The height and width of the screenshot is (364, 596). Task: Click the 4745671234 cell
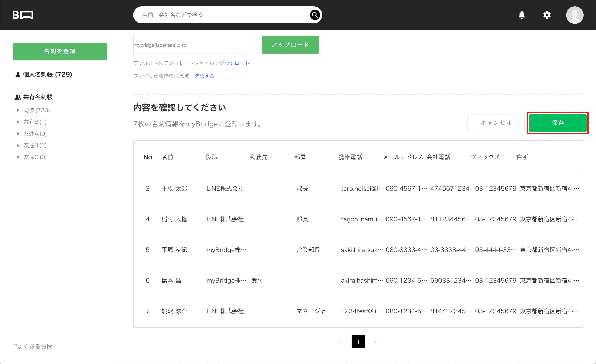tap(450, 188)
